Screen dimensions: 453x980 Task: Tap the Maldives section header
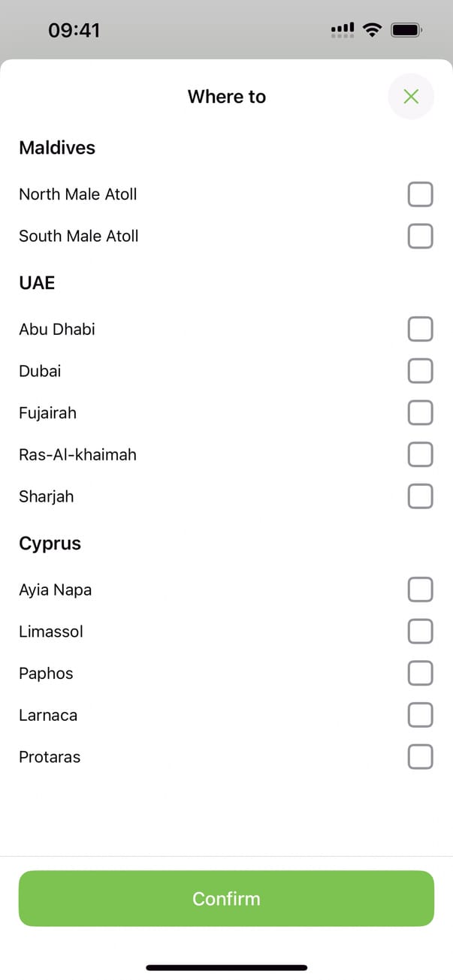(x=57, y=148)
